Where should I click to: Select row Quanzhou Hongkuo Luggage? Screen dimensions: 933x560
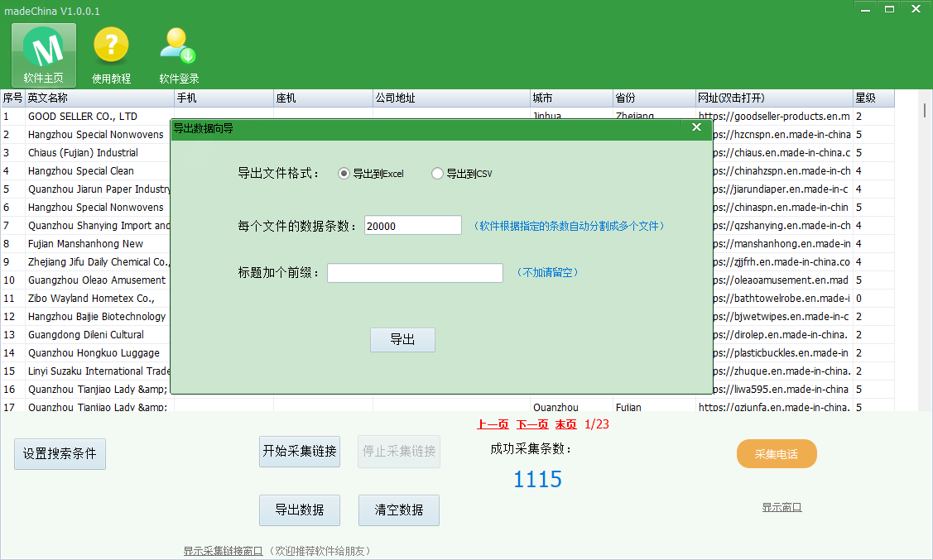click(x=86, y=353)
